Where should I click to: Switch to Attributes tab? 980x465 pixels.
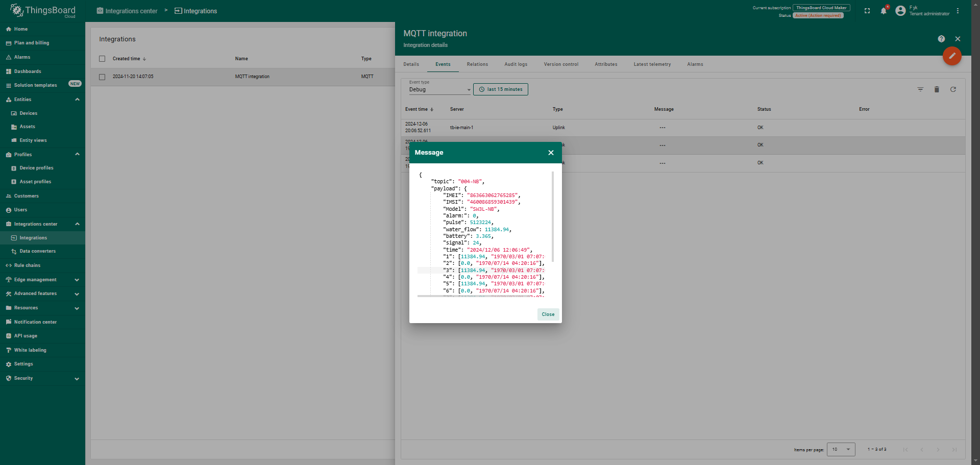coord(606,64)
